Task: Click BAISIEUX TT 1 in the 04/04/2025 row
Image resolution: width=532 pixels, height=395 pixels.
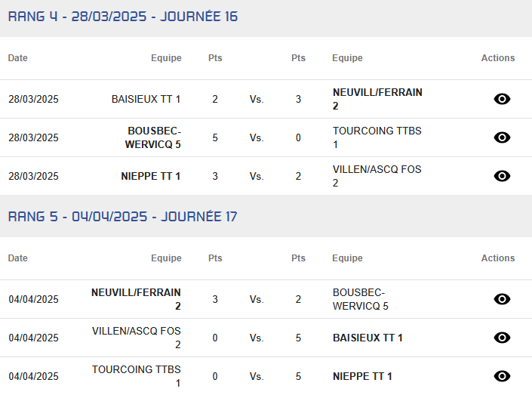Action: click(367, 338)
